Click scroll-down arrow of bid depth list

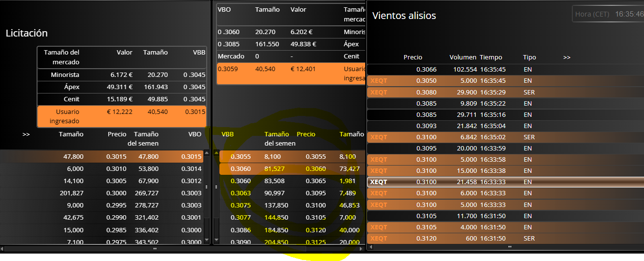(207, 240)
